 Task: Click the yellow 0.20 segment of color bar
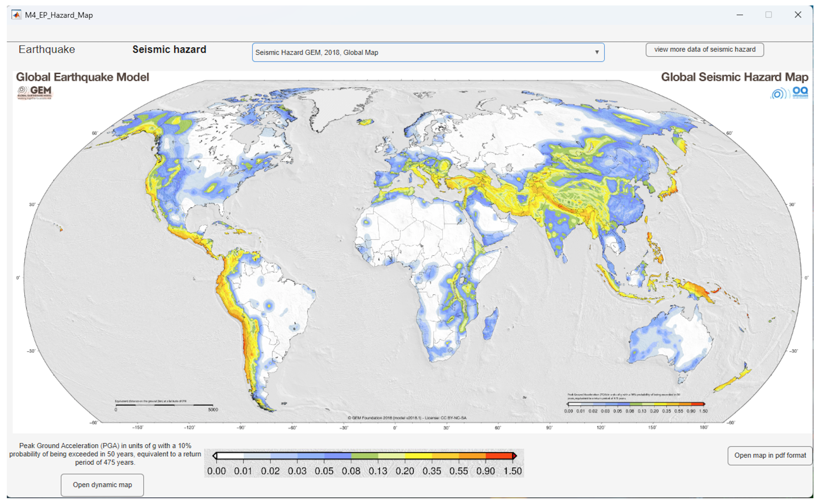click(418, 456)
